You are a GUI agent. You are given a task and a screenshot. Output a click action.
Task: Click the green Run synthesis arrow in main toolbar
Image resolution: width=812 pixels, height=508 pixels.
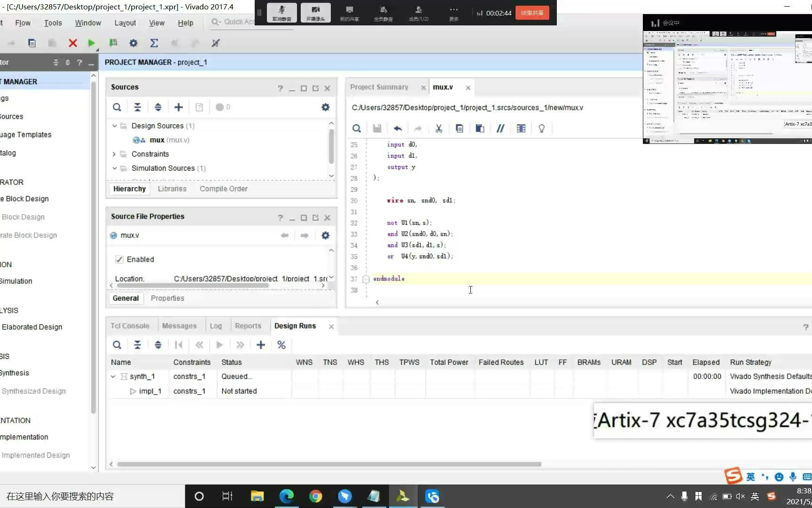pyautogui.click(x=91, y=43)
